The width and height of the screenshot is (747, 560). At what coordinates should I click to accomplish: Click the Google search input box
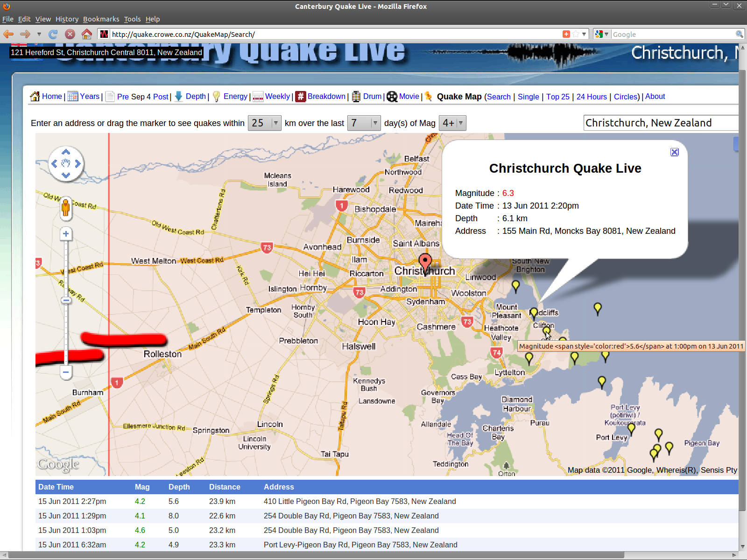[x=673, y=34]
